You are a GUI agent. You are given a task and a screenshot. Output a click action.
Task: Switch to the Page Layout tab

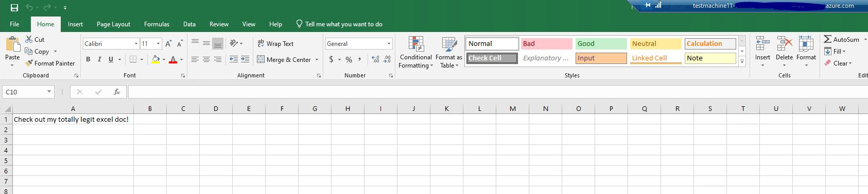(113, 24)
